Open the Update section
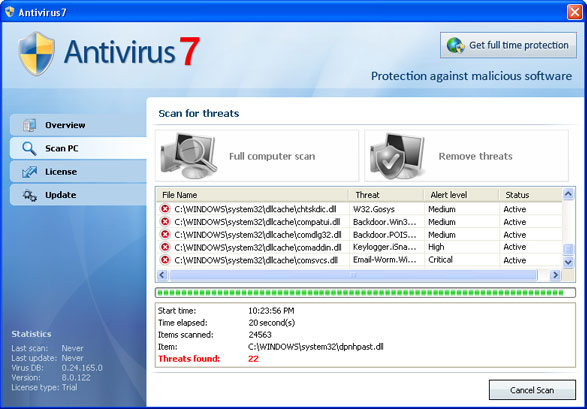The height and width of the screenshot is (409, 587). (78, 195)
